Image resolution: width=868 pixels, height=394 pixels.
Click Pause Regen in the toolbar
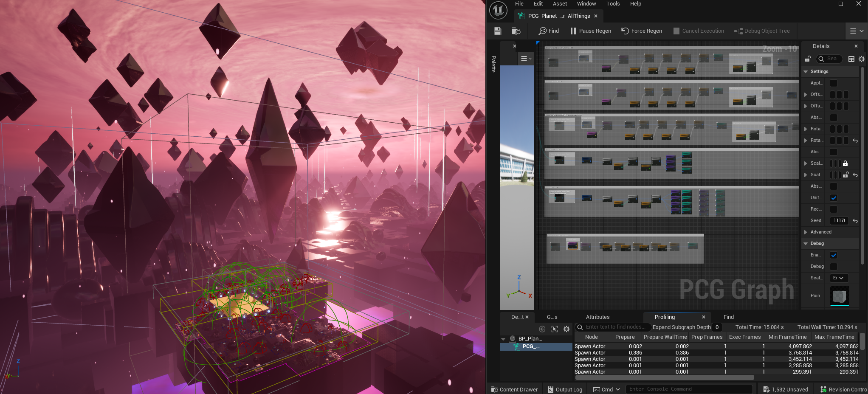[x=591, y=31]
